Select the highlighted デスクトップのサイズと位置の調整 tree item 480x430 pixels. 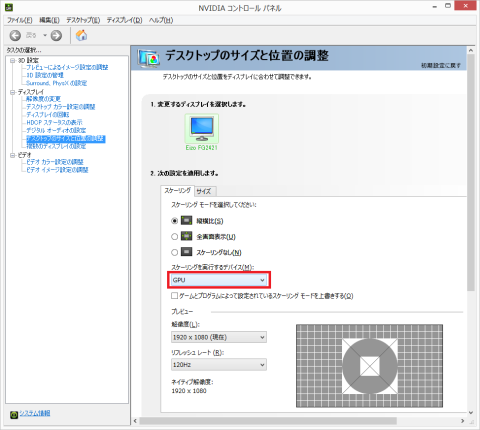66,139
